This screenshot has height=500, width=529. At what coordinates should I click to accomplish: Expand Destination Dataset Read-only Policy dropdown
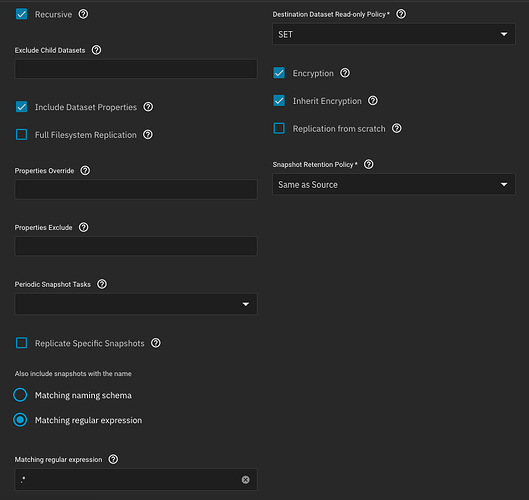pos(394,34)
